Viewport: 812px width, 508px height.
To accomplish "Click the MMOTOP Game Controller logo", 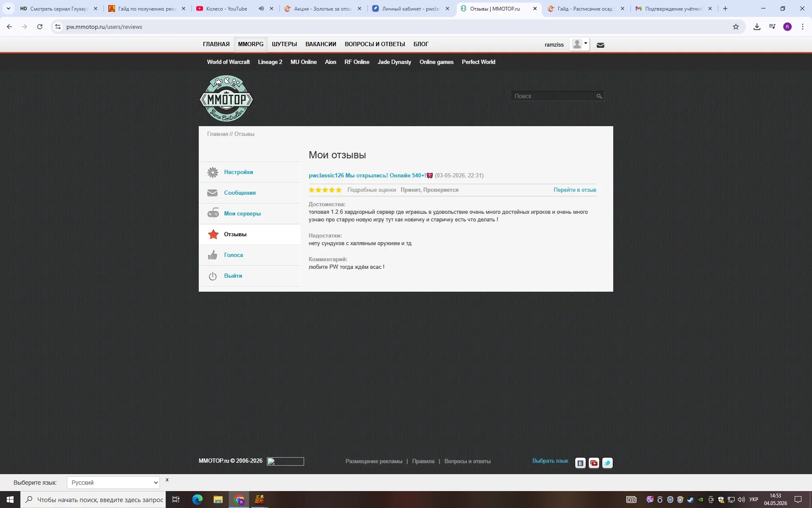I will click(226, 99).
